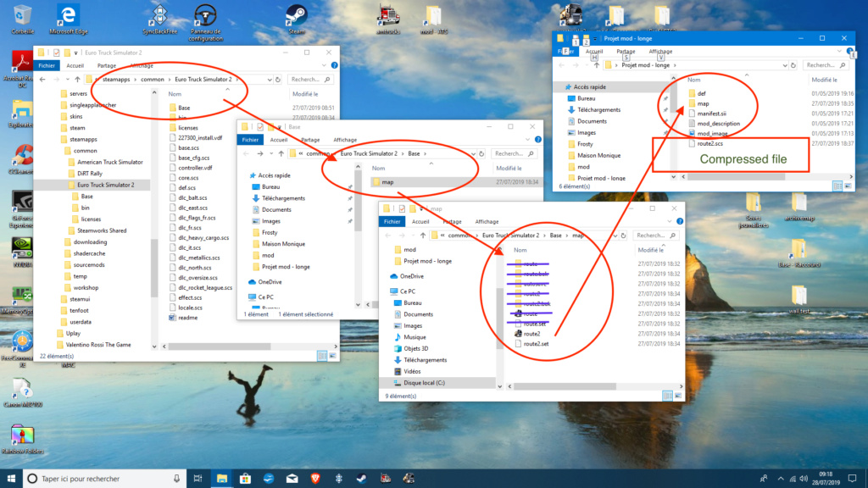Go up one folder in Base window
This screenshot has width=868, height=488.
pos(281,154)
